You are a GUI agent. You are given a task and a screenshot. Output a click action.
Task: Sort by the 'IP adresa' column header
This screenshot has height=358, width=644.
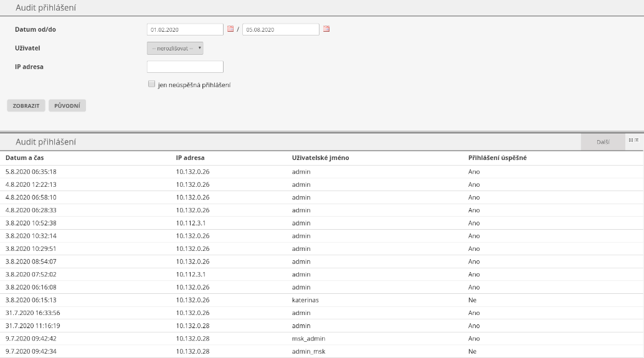[x=190, y=158]
